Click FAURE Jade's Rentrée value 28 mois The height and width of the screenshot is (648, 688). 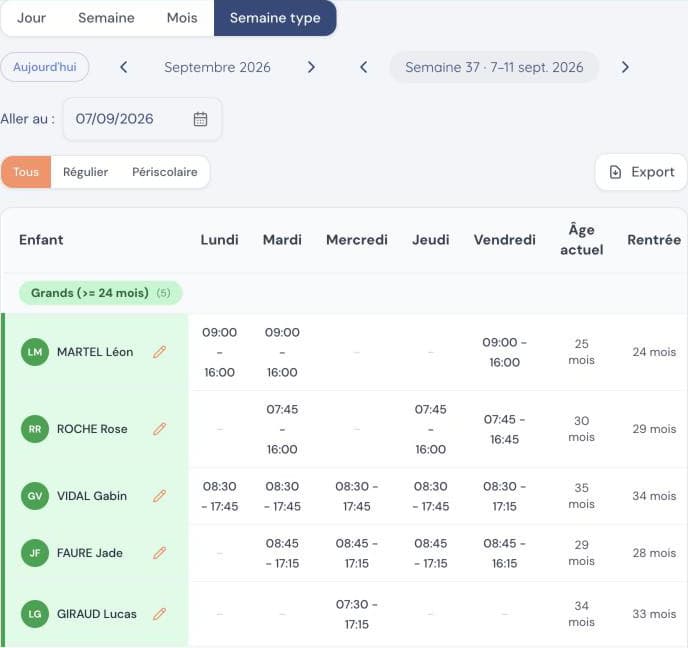tap(654, 553)
